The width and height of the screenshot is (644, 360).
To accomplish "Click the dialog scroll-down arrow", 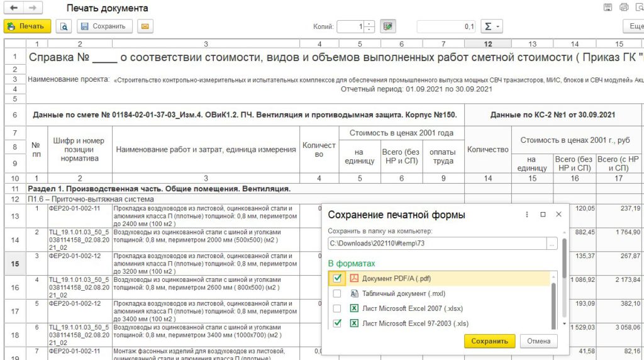I will pyautogui.click(x=564, y=324).
